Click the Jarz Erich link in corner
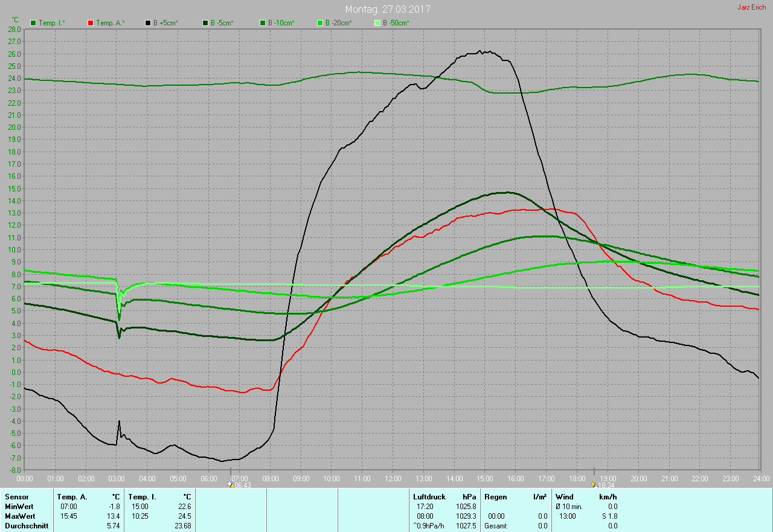The image size is (773, 532). 751,7
